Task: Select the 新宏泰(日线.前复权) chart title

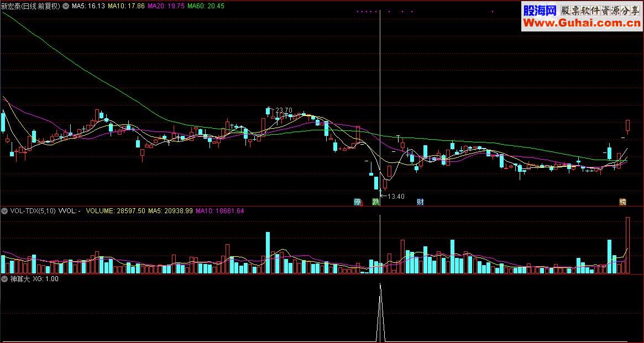Action: (x=31, y=6)
